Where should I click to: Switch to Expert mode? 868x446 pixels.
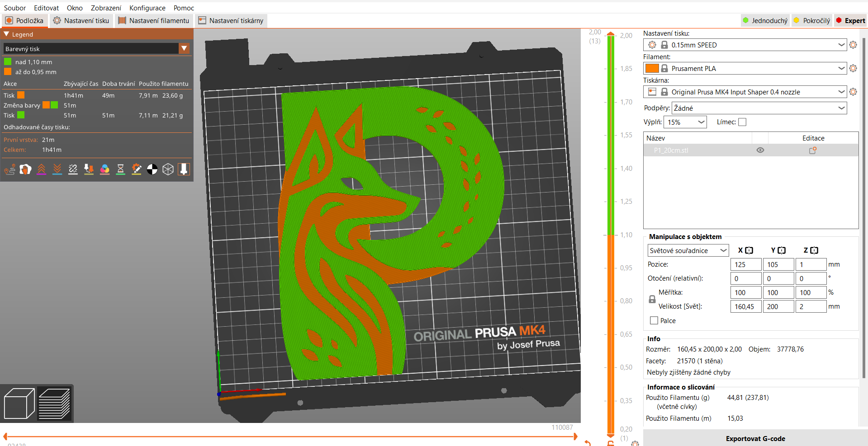coord(850,21)
